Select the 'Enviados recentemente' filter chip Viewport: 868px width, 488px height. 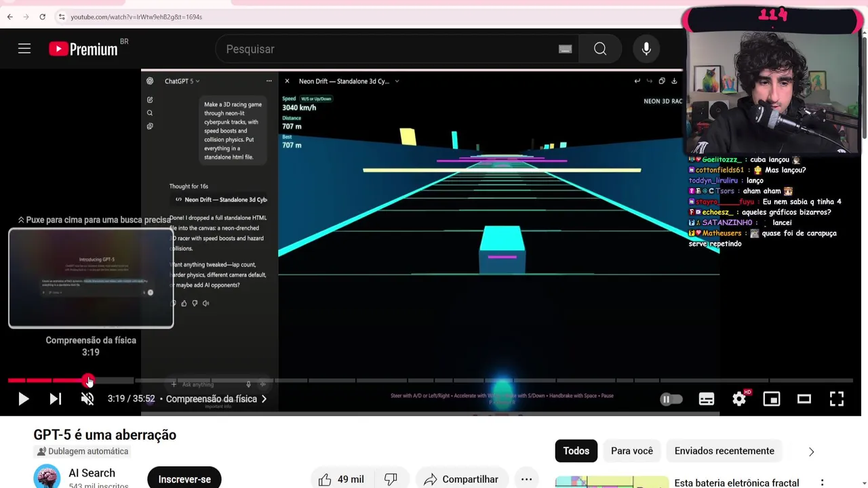[x=724, y=451]
